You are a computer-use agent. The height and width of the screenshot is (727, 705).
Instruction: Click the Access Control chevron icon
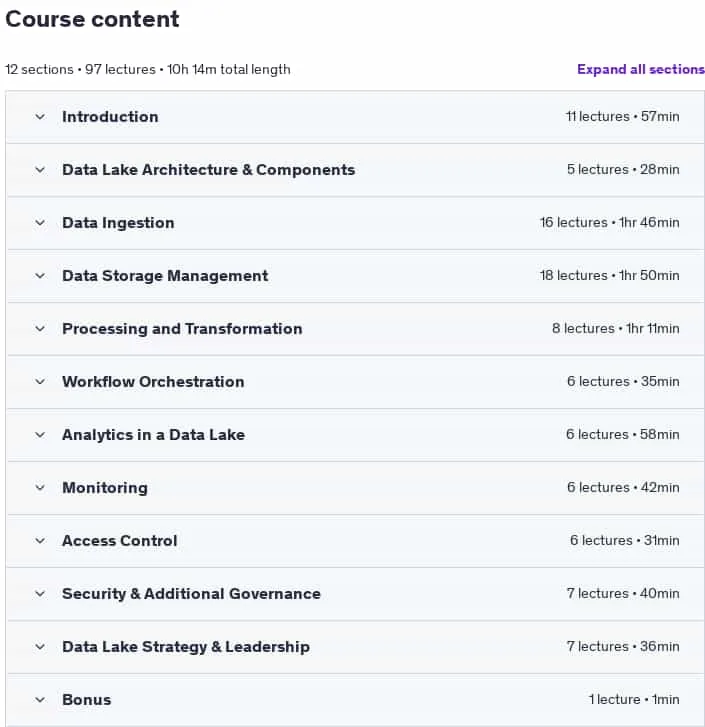(40, 541)
